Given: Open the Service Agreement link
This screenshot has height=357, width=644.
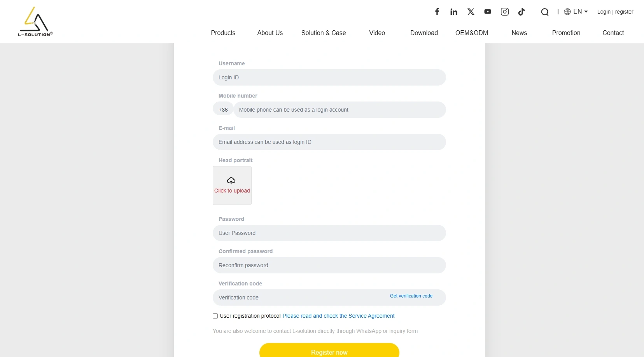Looking at the screenshot, I should [338, 316].
